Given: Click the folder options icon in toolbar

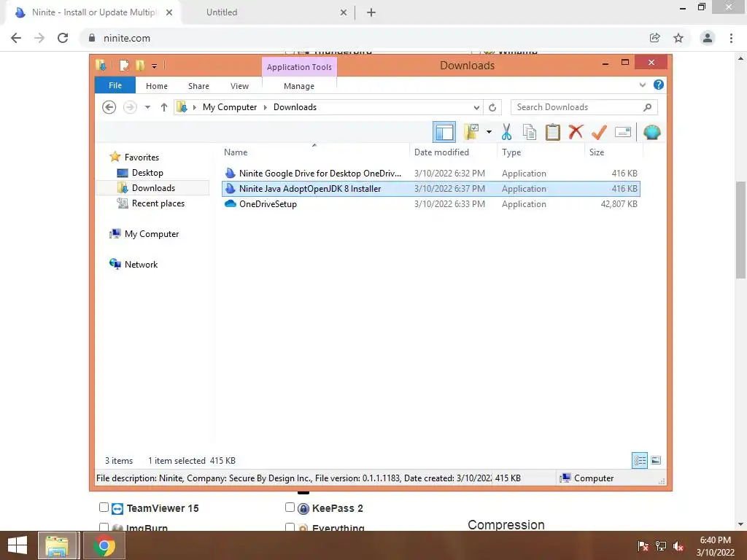Looking at the screenshot, I should [x=471, y=132].
